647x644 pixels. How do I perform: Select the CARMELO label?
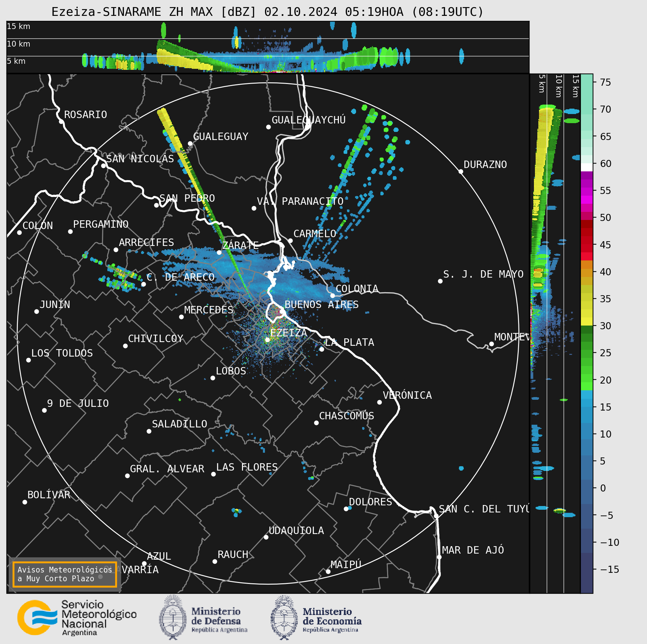coord(315,234)
